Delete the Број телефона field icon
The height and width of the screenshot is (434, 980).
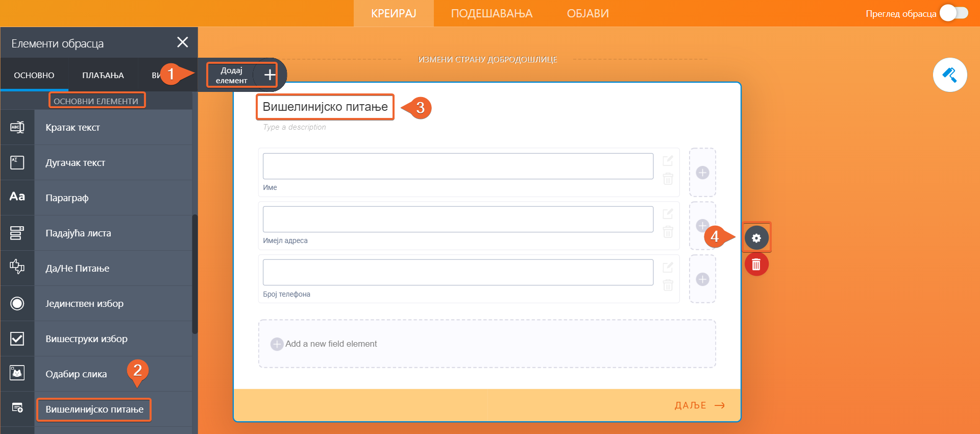(668, 285)
